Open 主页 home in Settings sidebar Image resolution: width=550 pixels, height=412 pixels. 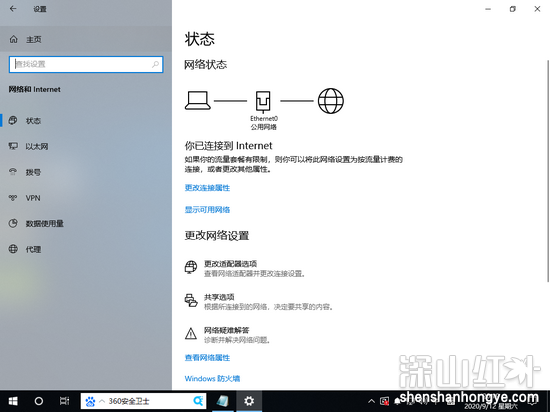(x=86, y=39)
